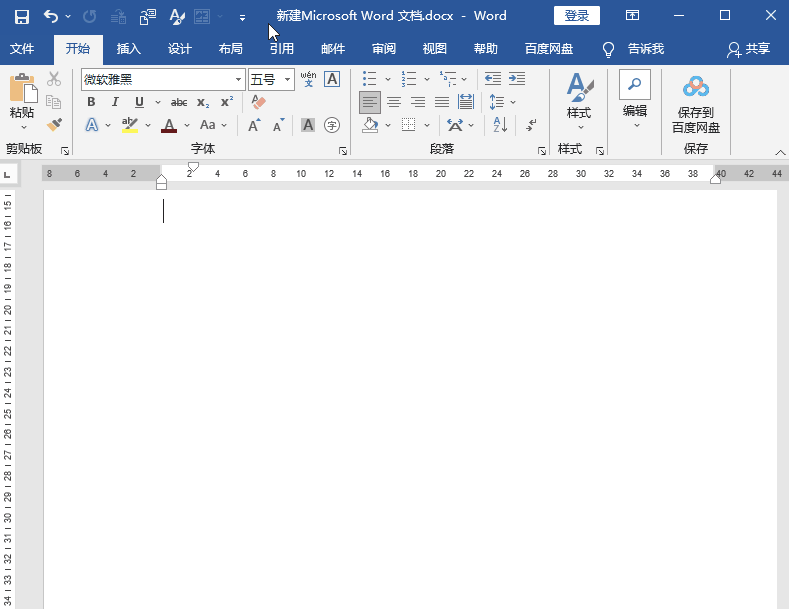
Task: Open the font size dropdown
Action: tap(287, 80)
